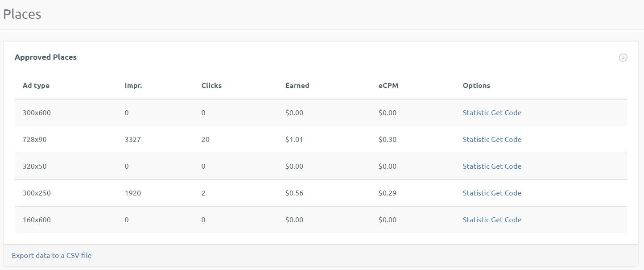
Task: Select the 728x90 ad type cell
Action: pyautogui.click(x=35, y=139)
